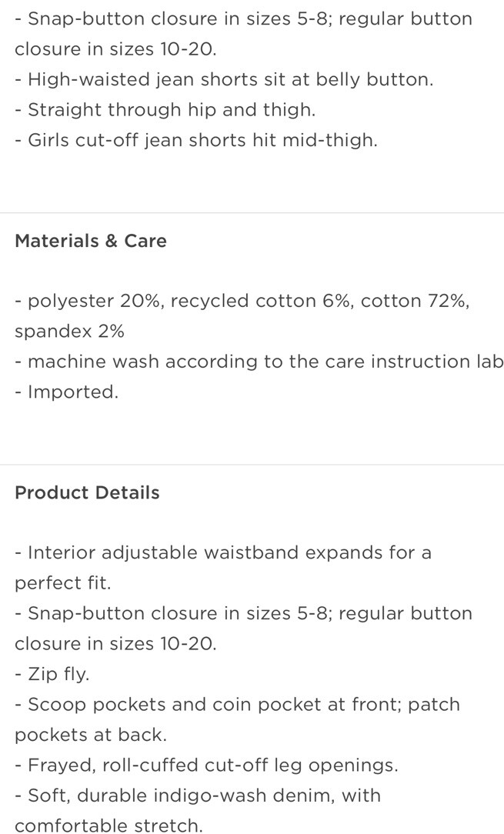Select the polyester 20% fabric composition line
Screen dimensions: 504x834
(x=242, y=301)
